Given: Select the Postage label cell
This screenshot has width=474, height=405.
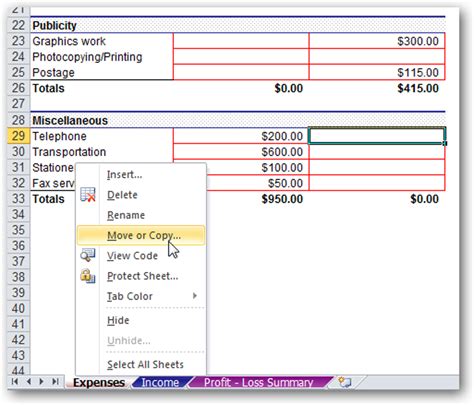Looking at the screenshot, I should tap(102, 73).
